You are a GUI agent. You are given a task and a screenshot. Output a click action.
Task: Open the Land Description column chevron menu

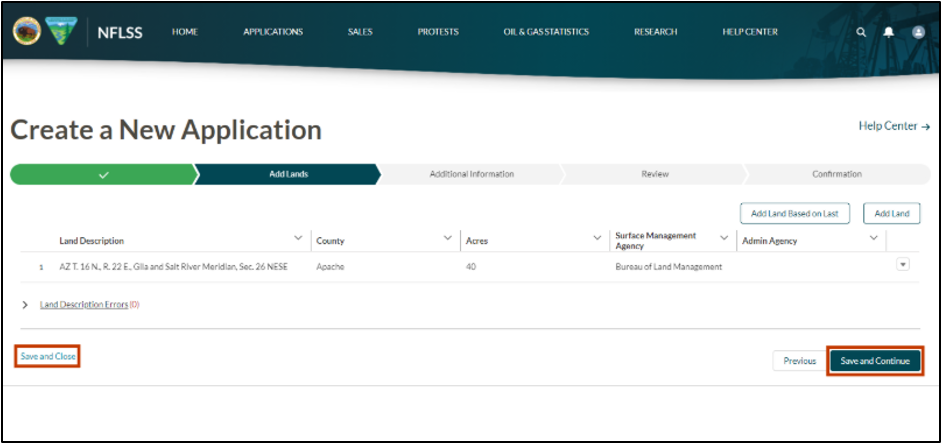297,239
